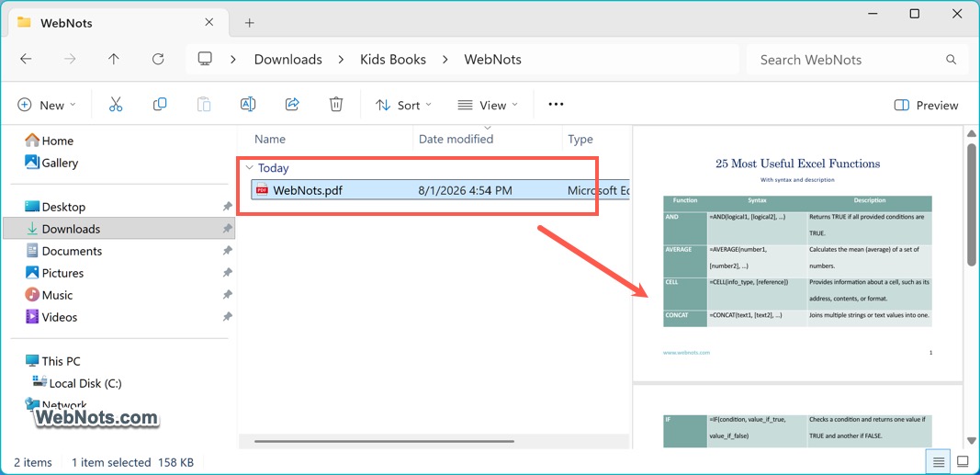Click the 8/1/2026 4:54 PM date cell

tap(466, 190)
